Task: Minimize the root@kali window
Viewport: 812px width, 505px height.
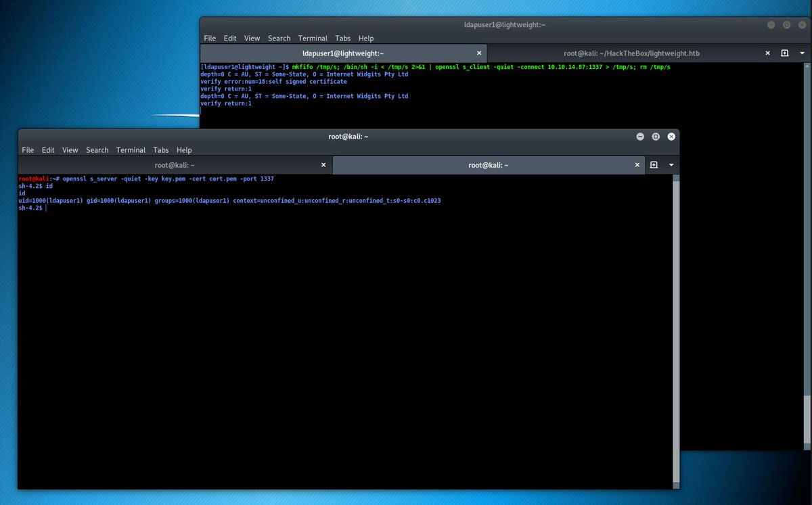Action: [640, 137]
